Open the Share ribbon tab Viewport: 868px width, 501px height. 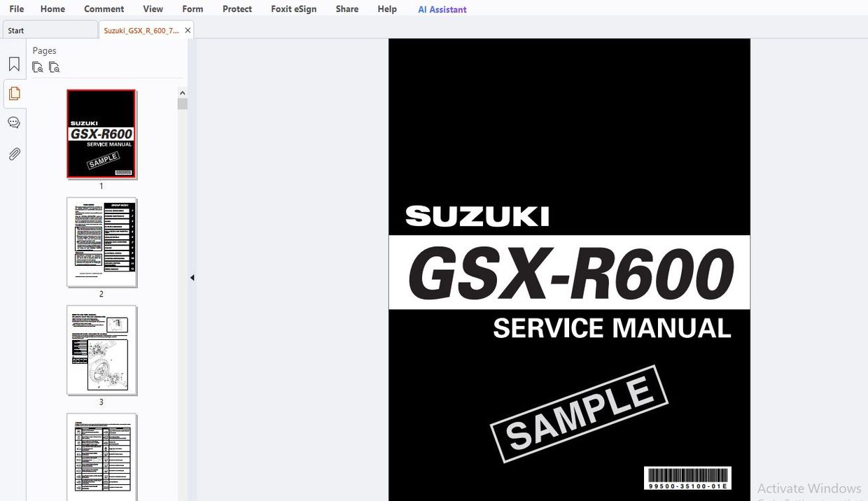click(x=346, y=9)
